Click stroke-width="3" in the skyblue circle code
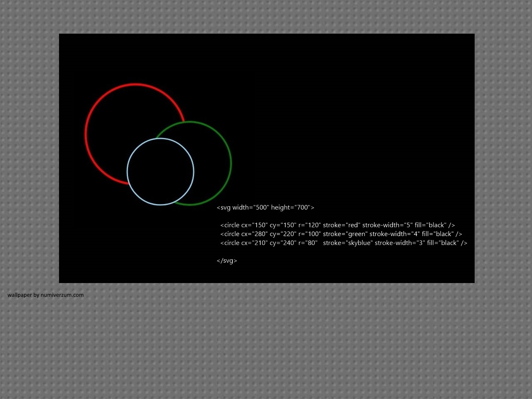This screenshot has width=532, height=399. click(400, 243)
